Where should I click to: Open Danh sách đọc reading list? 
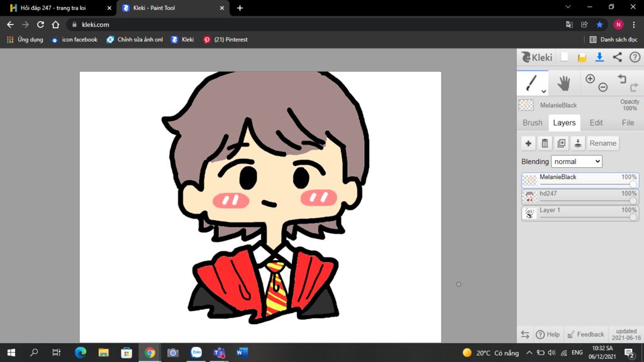coord(614,40)
